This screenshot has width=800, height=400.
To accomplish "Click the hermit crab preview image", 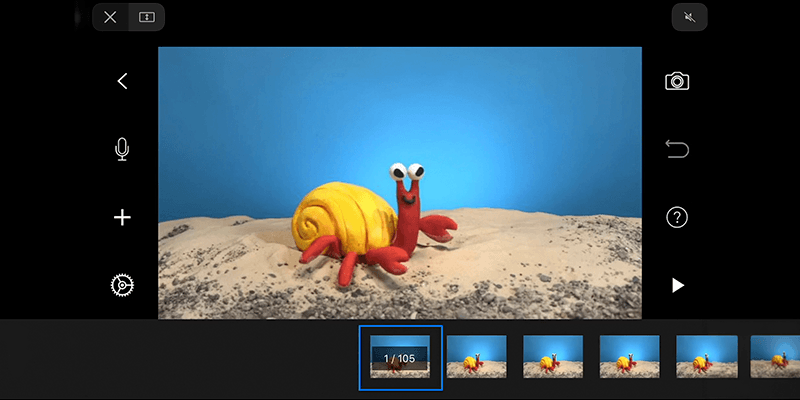I will click(x=400, y=183).
